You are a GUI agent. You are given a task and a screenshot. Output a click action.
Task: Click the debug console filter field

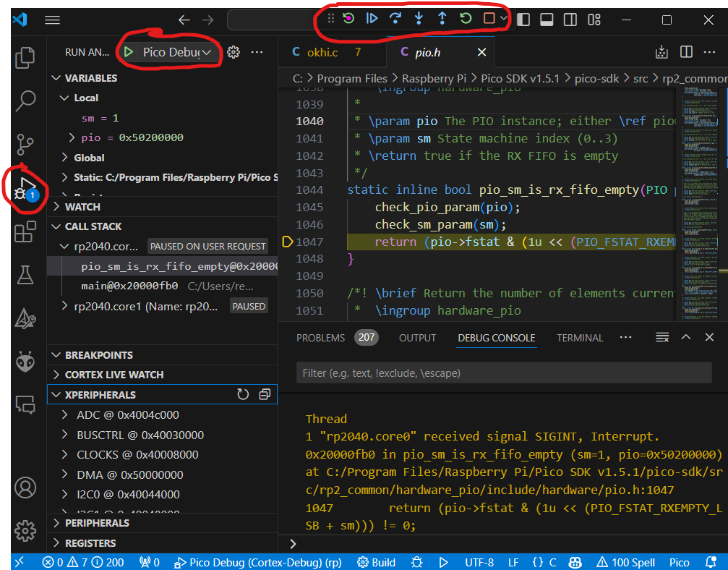504,373
